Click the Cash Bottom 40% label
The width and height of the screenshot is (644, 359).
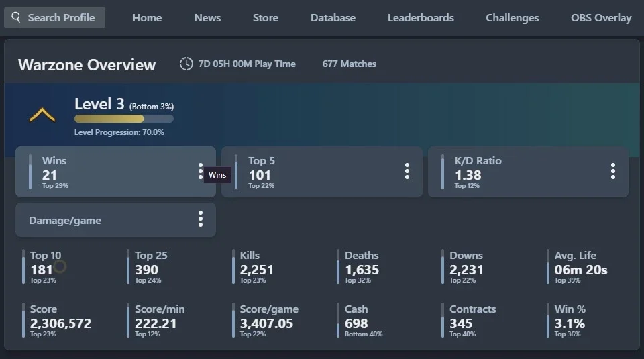[364, 334]
